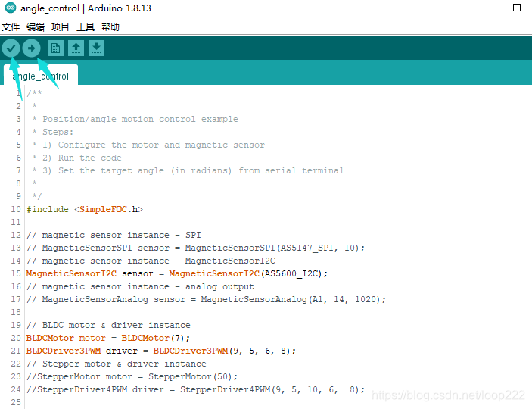Screen dimensions: 532x409
Task: Minimize the Arduino window
Action: 483,8
